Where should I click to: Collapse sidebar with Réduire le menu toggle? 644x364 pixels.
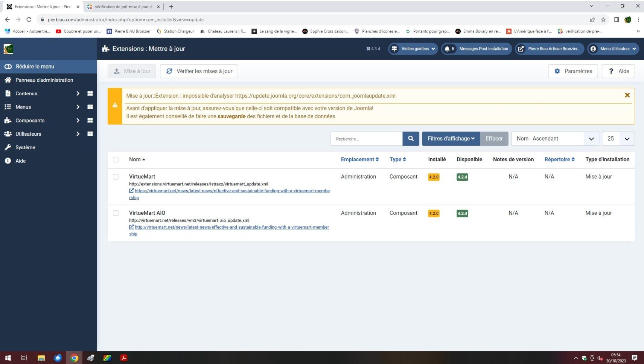pyautogui.click(x=48, y=66)
